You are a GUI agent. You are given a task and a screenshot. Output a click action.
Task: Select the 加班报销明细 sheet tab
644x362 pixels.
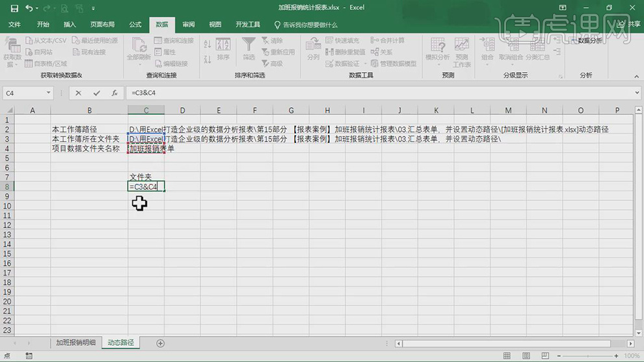click(x=75, y=343)
